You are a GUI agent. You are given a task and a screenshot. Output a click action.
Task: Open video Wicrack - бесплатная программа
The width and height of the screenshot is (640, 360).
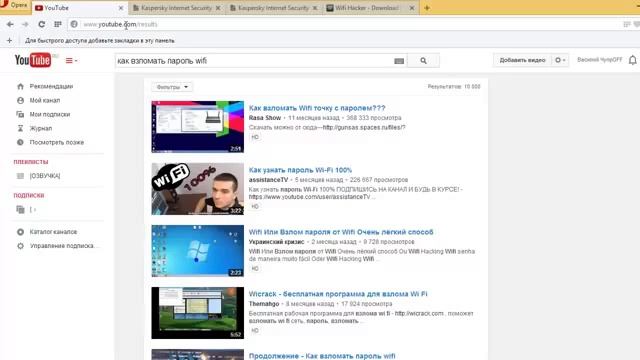coord(338,294)
